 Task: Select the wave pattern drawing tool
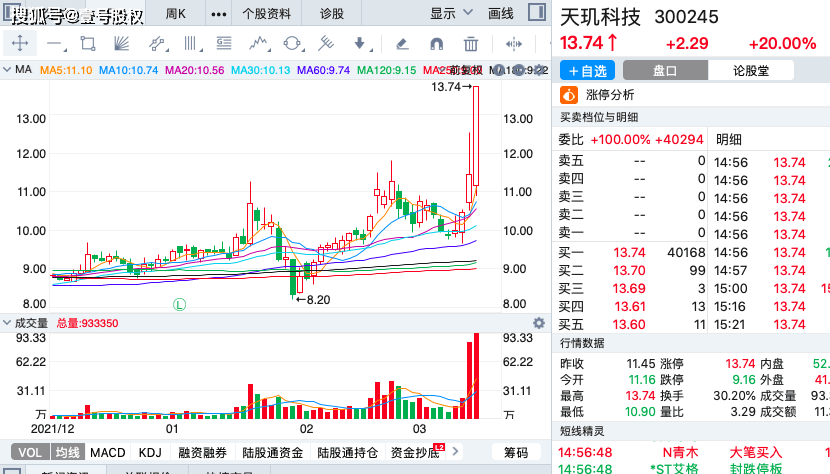pos(258,44)
